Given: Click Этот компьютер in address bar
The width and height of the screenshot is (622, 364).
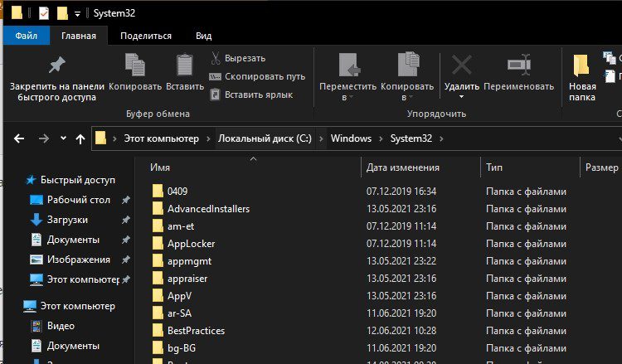Looking at the screenshot, I should point(161,138).
